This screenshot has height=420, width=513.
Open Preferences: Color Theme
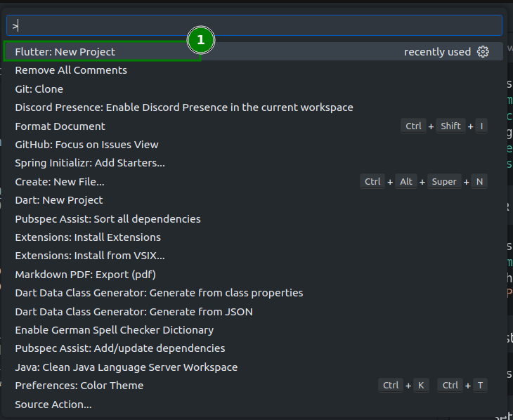(79, 386)
